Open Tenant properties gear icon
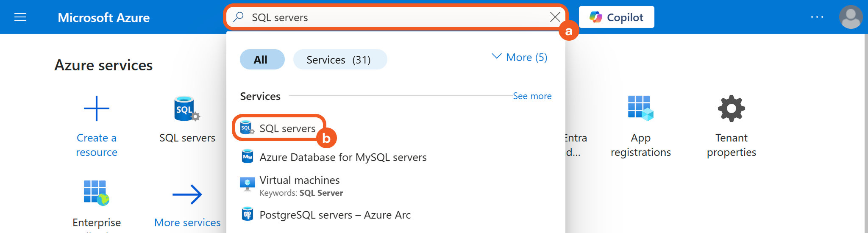Image resolution: width=868 pixels, height=233 pixels. [731, 108]
